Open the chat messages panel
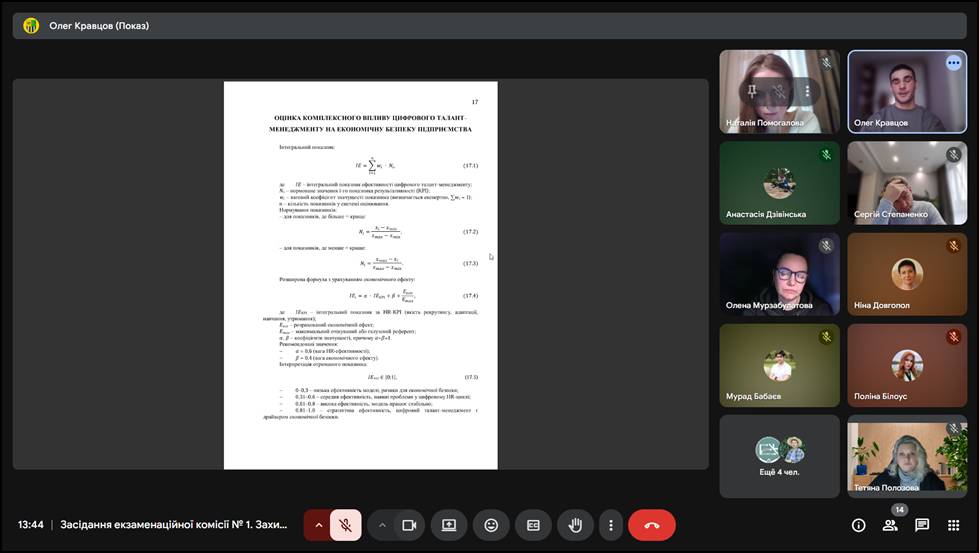Image resolution: width=979 pixels, height=553 pixels. (x=922, y=525)
